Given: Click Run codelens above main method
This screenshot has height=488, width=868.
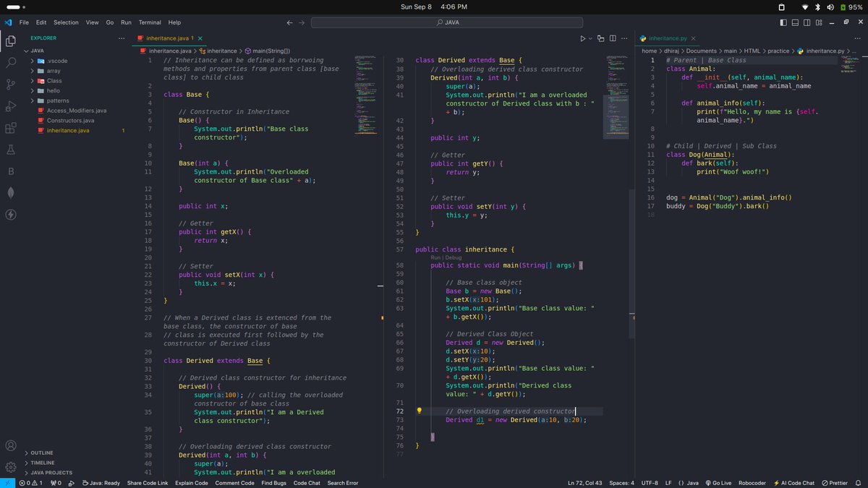Looking at the screenshot, I should click(x=435, y=257).
